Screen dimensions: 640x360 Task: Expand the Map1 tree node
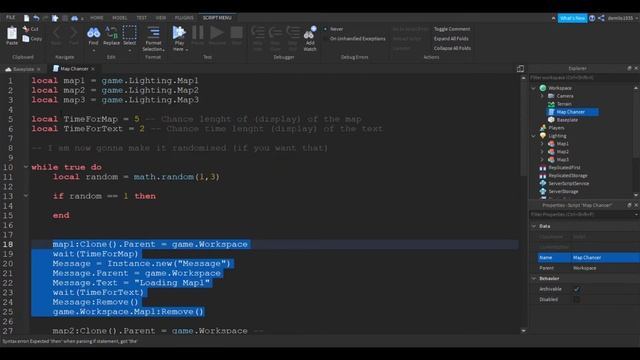click(x=542, y=144)
